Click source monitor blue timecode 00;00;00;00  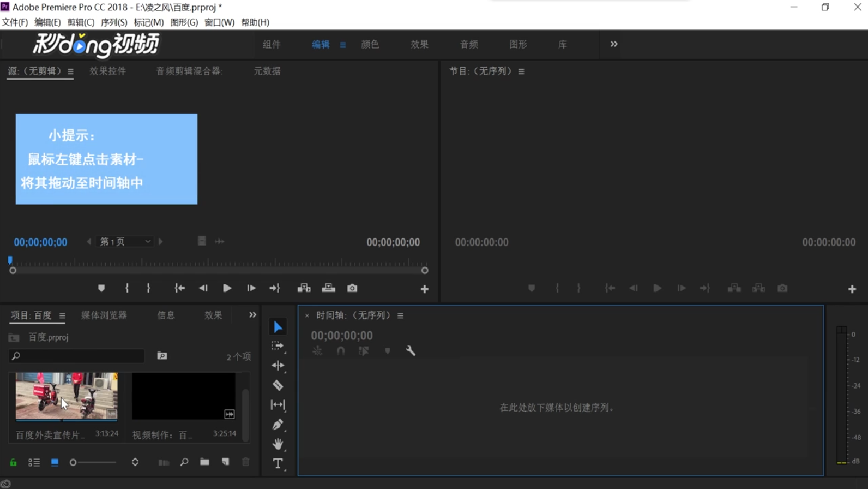coord(40,242)
